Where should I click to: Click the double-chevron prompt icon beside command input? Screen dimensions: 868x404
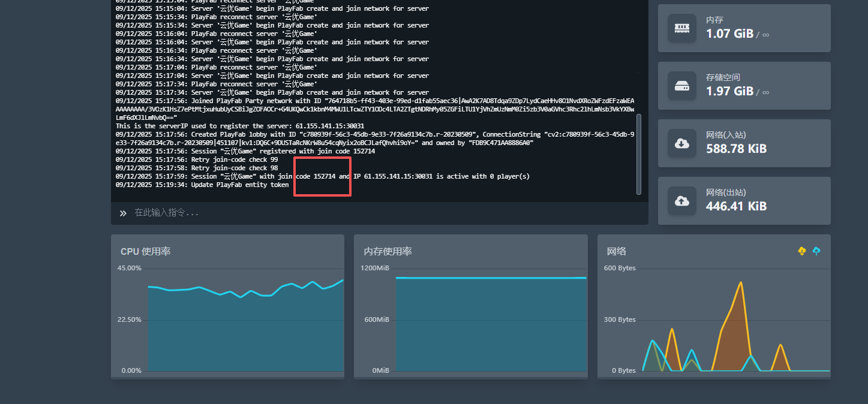[123, 213]
